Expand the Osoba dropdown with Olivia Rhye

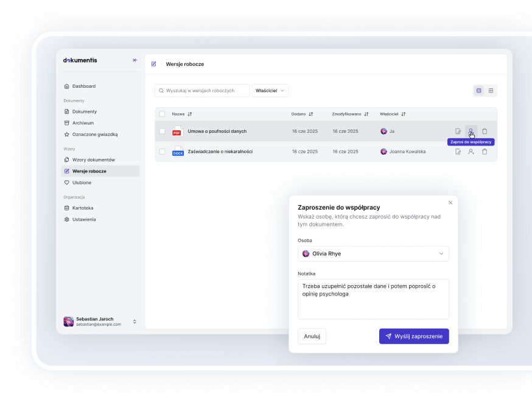pyautogui.click(x=373, y=254)
